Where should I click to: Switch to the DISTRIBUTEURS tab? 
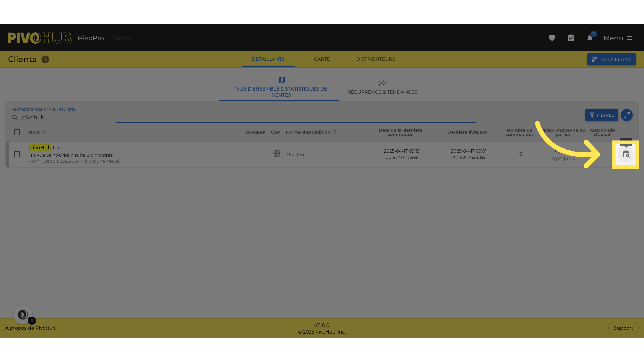coord(375,59)
